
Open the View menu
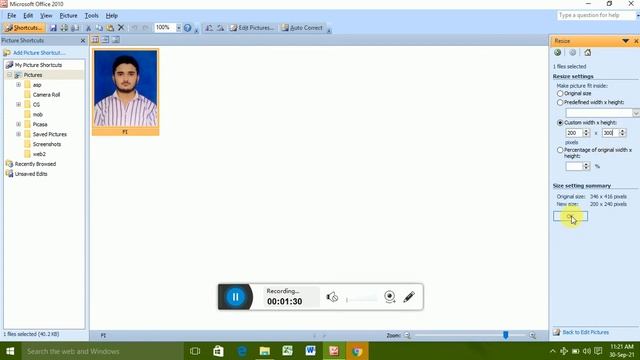click(x=46, y=16)
